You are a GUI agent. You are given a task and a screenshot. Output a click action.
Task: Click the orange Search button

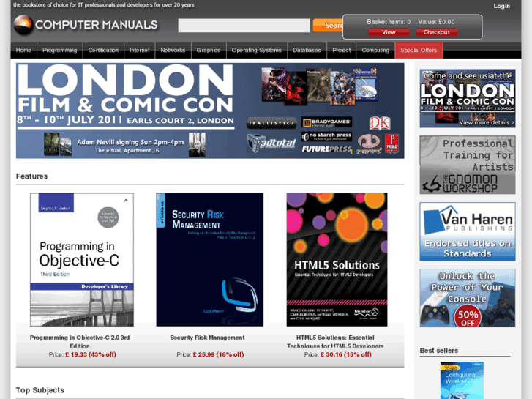[x=328, y=26]
